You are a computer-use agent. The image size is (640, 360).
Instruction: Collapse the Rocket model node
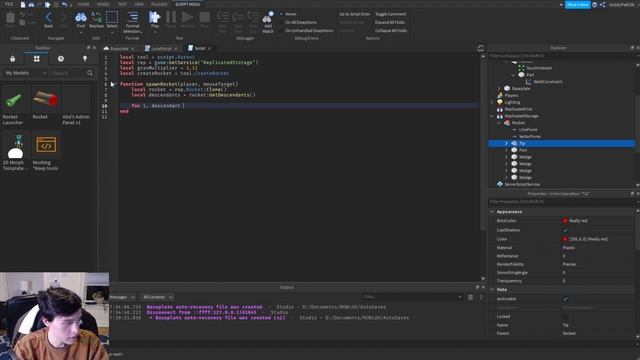pyautogui.click(x=499, y=123)
